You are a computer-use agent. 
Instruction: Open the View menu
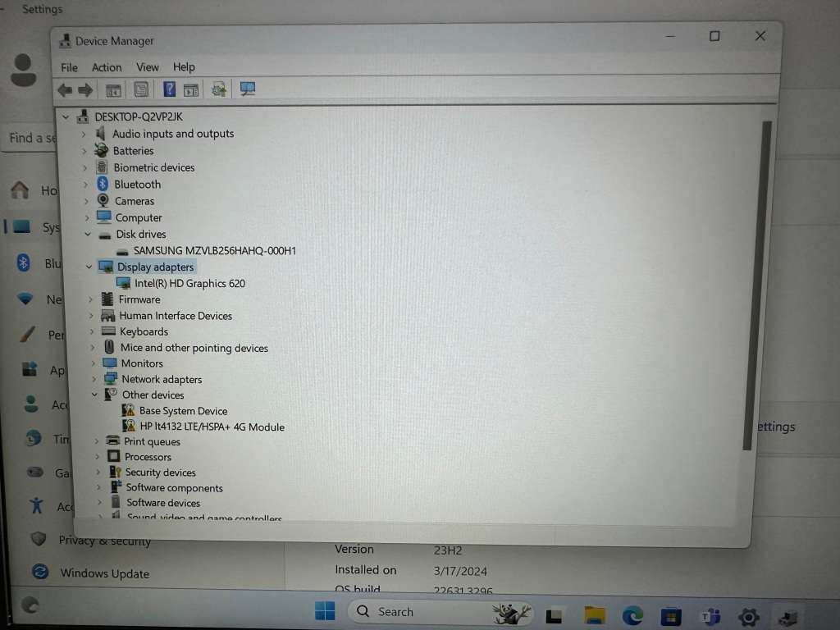pyautogui.click(x=147, y=67)
